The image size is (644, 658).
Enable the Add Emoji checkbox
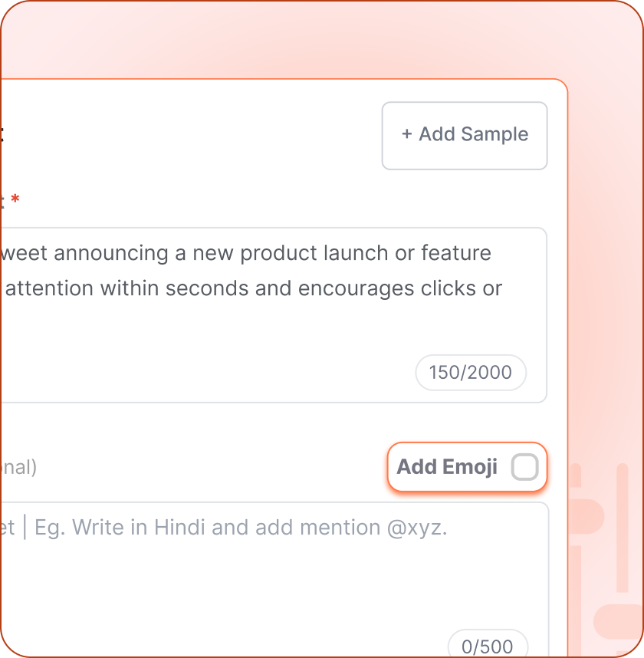(525, 466)
